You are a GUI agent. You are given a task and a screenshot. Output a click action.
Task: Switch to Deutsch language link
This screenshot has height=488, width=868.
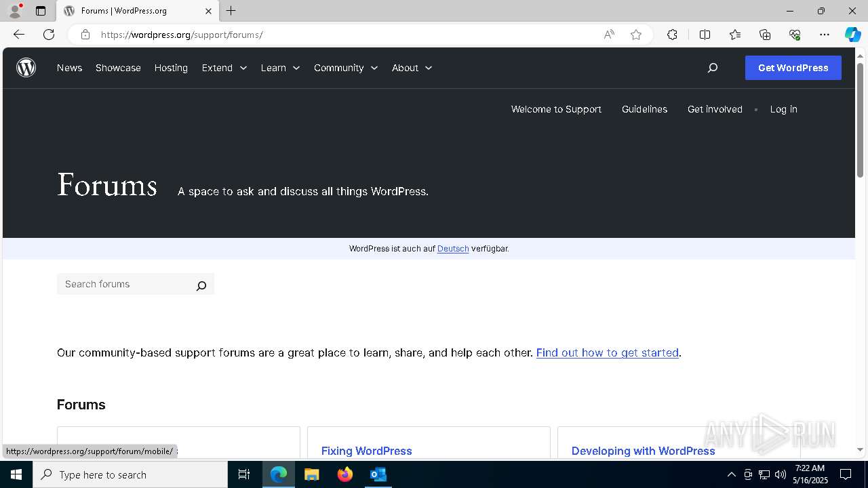pyautogui.click(x=453, y=249)
